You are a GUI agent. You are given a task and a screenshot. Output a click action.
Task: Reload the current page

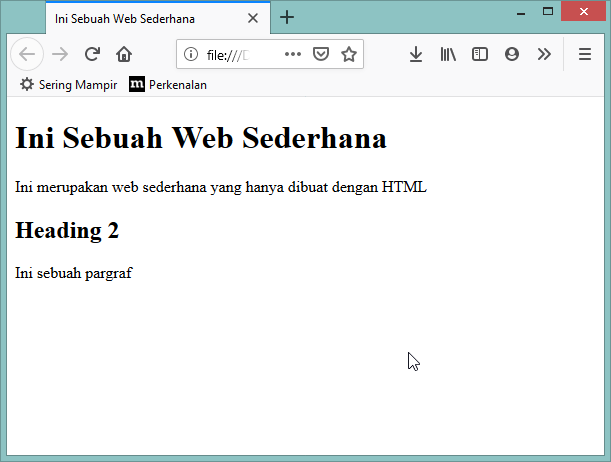92,55
